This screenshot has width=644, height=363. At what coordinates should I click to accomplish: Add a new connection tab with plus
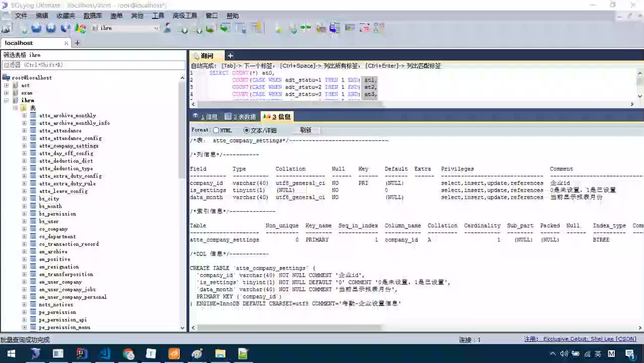tap(77, 43)
